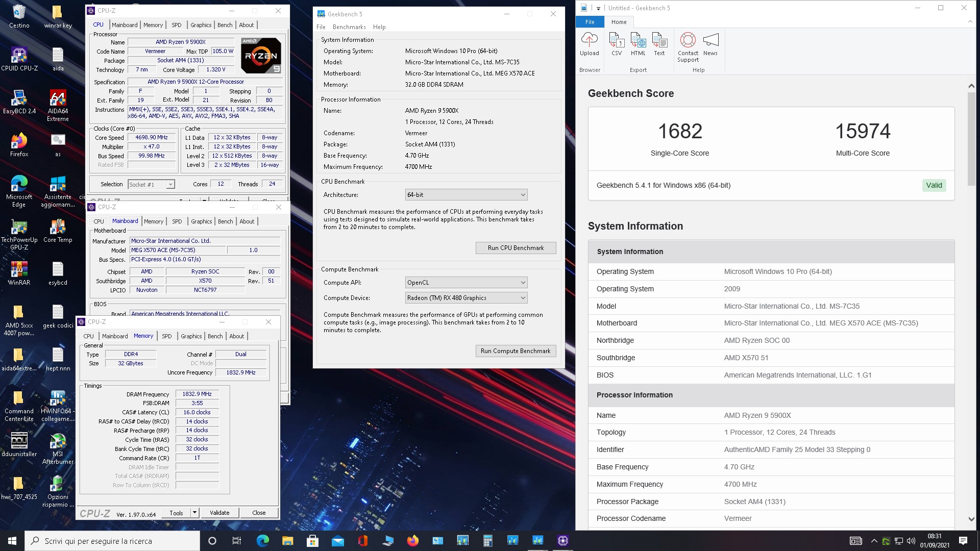
Task: Switch to Bench tab in top CPU-Z window
Action: (x=225, y=25)
